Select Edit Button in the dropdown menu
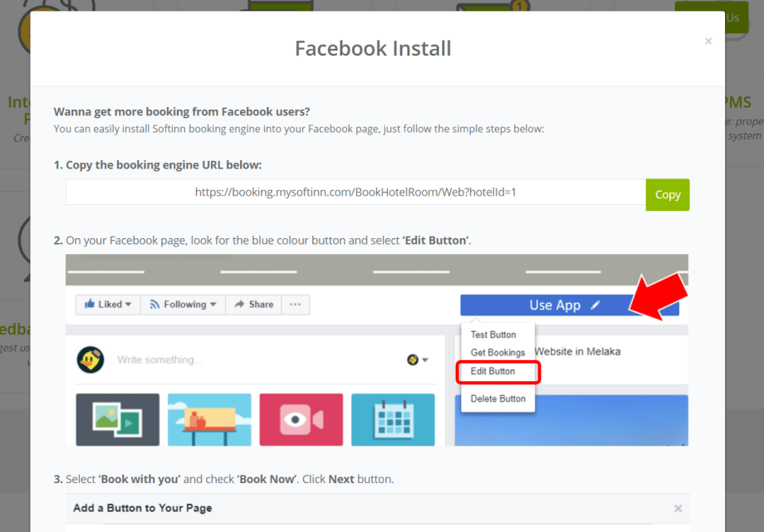 point(492,371)
